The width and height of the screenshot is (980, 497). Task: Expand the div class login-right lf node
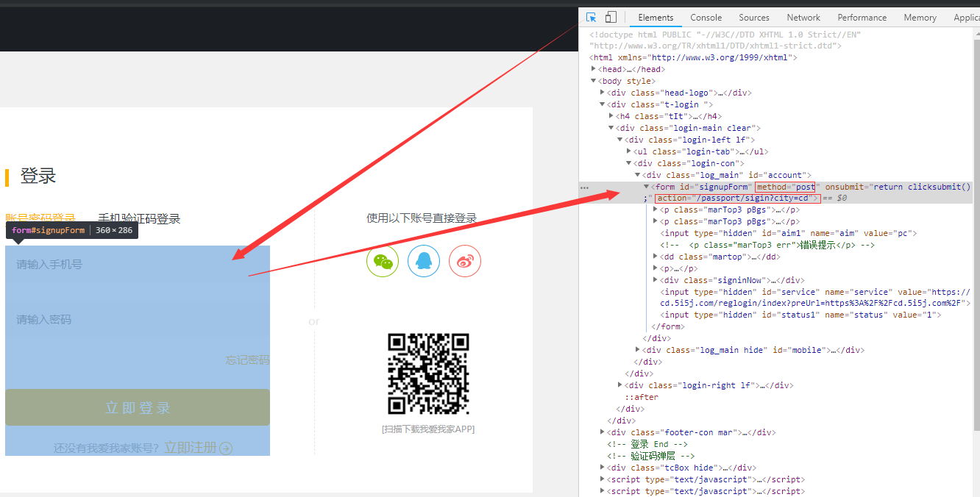[x=620, y=385]
